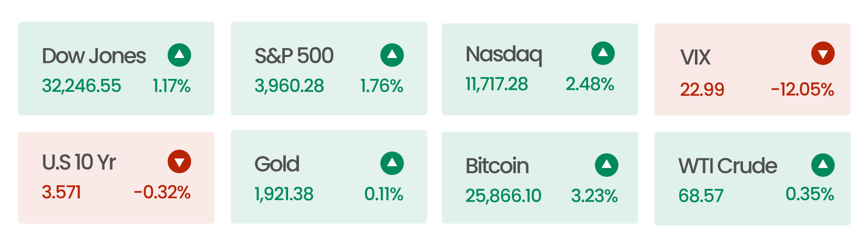The width and height of the screenshot is (868, 244).
Task: Click the WTI Crude up arrow icon
Action: (x=823, y=165)
